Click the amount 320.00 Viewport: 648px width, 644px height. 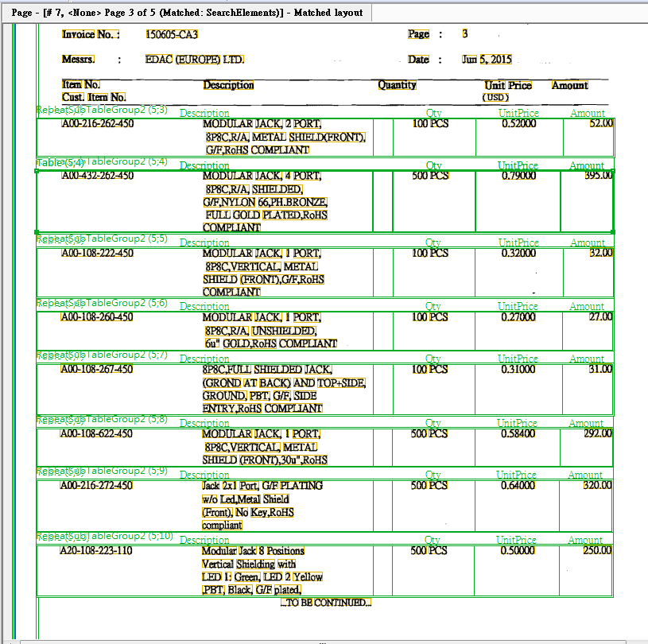click(x=598, y=485)
